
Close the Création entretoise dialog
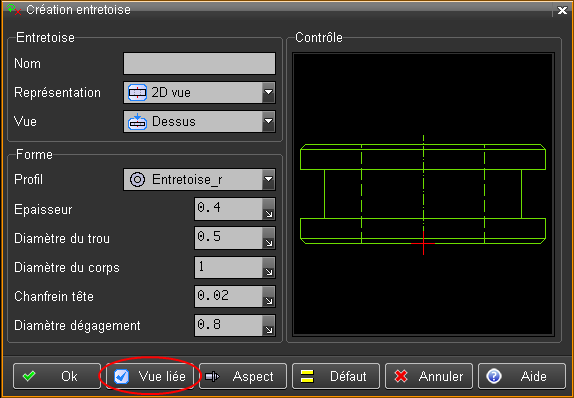[562, 10]
